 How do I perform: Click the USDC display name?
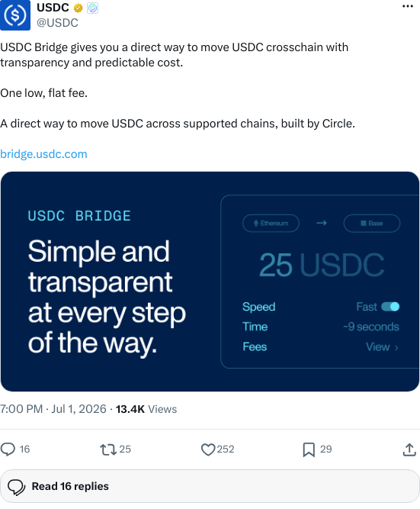53,8
